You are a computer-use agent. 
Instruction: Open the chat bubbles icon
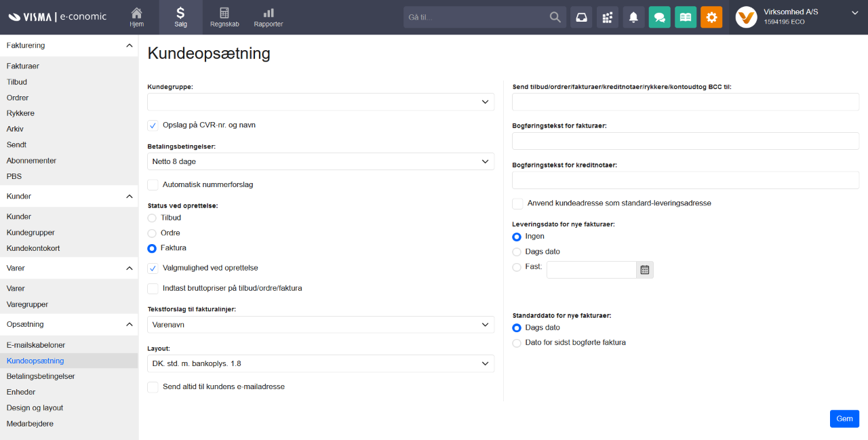click(659, 18)
